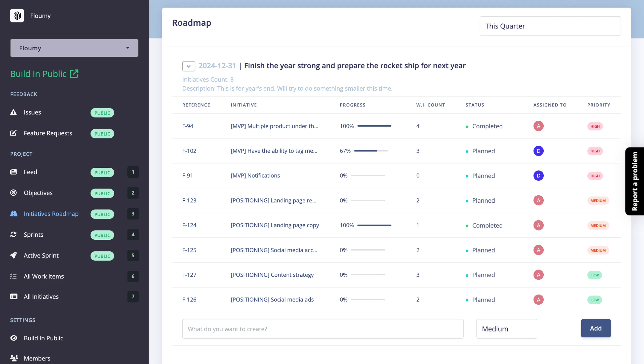
Task: Click the 67% progress bar for F-102
Action: 371,151
